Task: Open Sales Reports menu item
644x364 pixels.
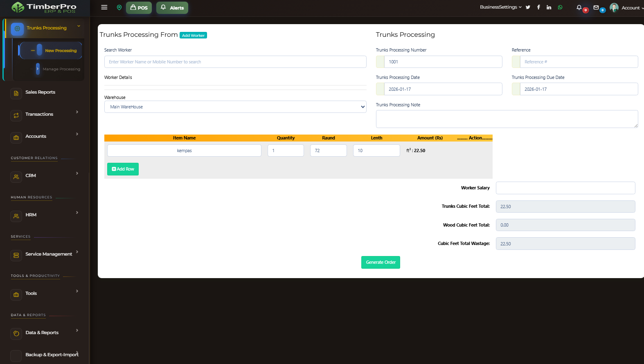Action: (40, 92)
